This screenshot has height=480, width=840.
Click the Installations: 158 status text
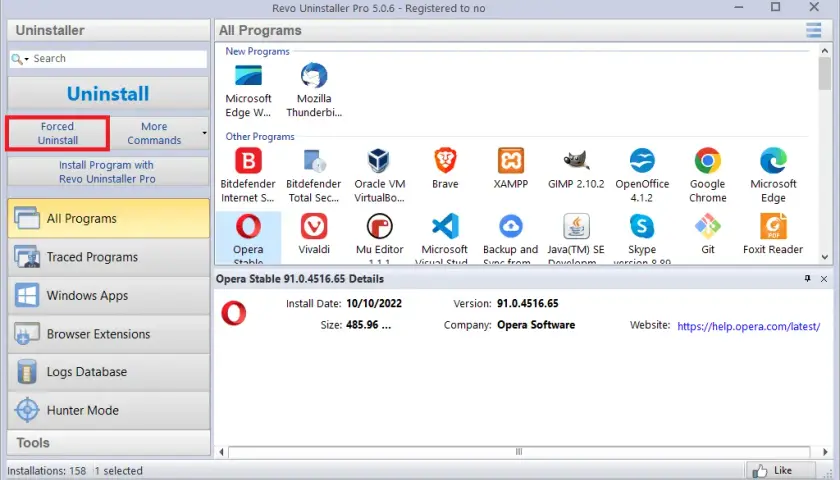(x=47, y=471)
